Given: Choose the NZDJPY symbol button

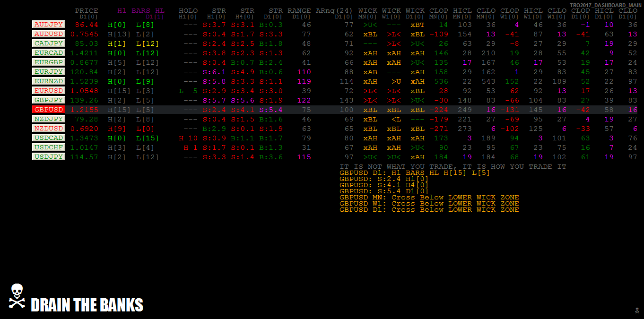Looking at the screenshot, I should [x=49, y=119].
